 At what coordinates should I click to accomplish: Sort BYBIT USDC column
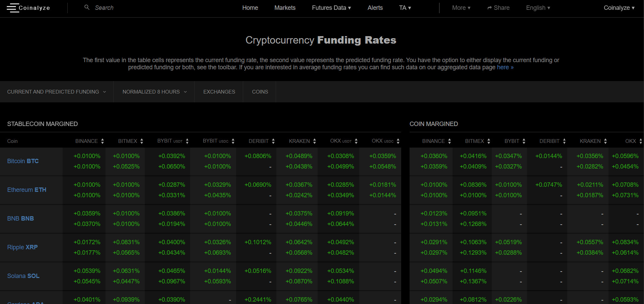(x=233, y=141)
